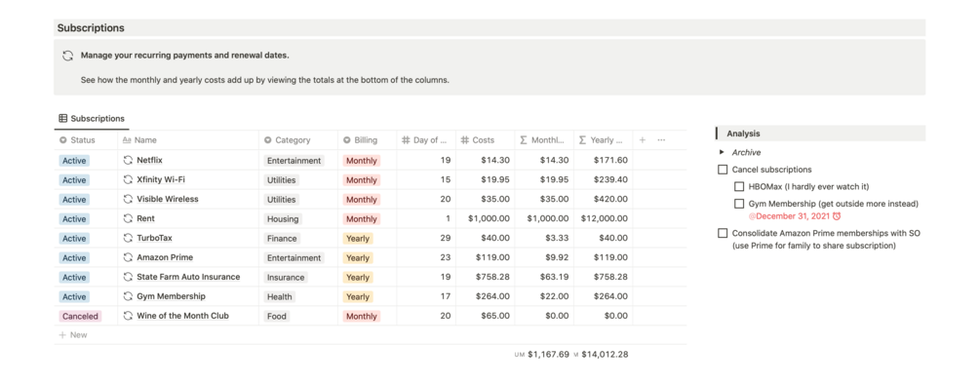Click the Utilities tag in Xfinity Wi-Fi row

coord(281,180)
